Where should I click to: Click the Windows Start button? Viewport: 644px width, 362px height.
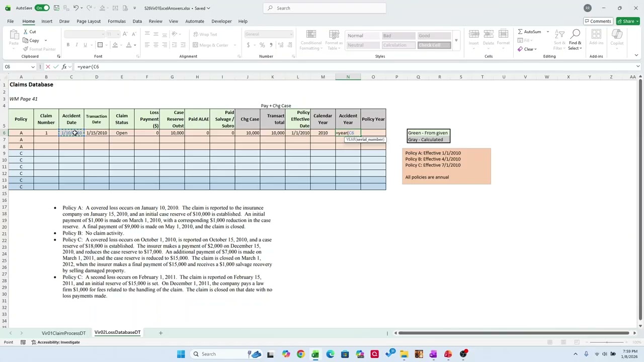coord(181,354)
